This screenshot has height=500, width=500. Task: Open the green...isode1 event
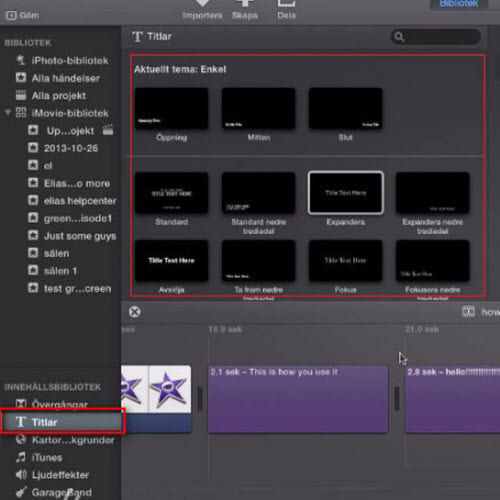tap(70, 218)
